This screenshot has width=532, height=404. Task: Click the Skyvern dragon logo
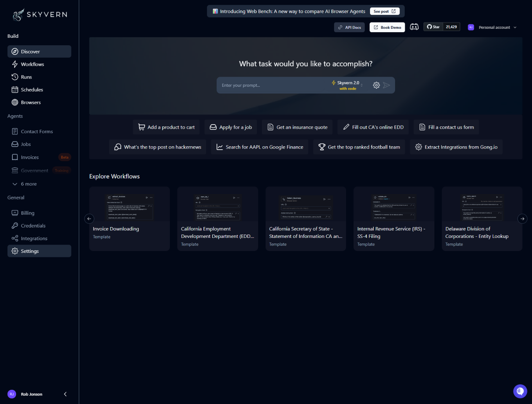point(18,15)
